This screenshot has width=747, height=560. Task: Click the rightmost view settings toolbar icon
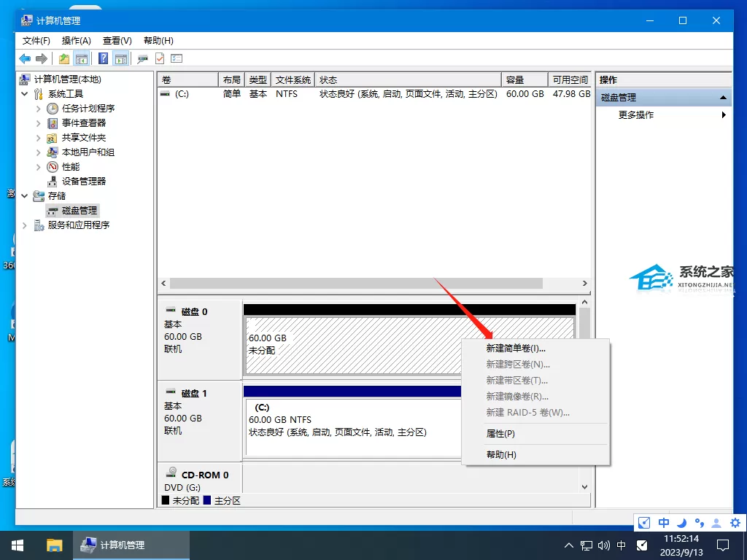click(177, 58)
